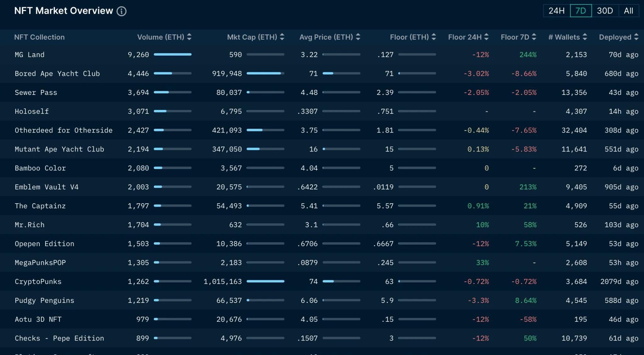Screen dimensions: 644x355
Task: Click the CryptoPunks market cap bar
Action: pyautogui.click(x=265, y=281)
